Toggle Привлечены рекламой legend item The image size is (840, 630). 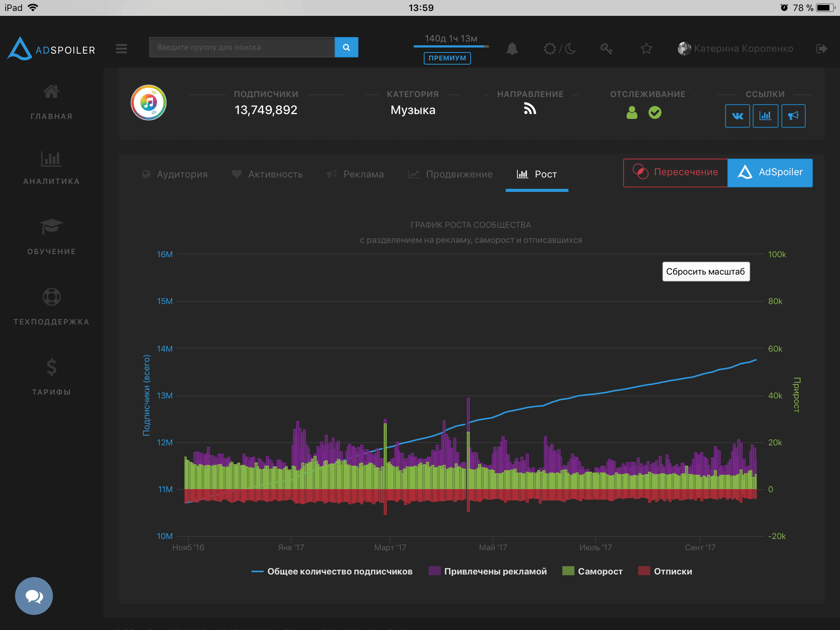[488, 571]
